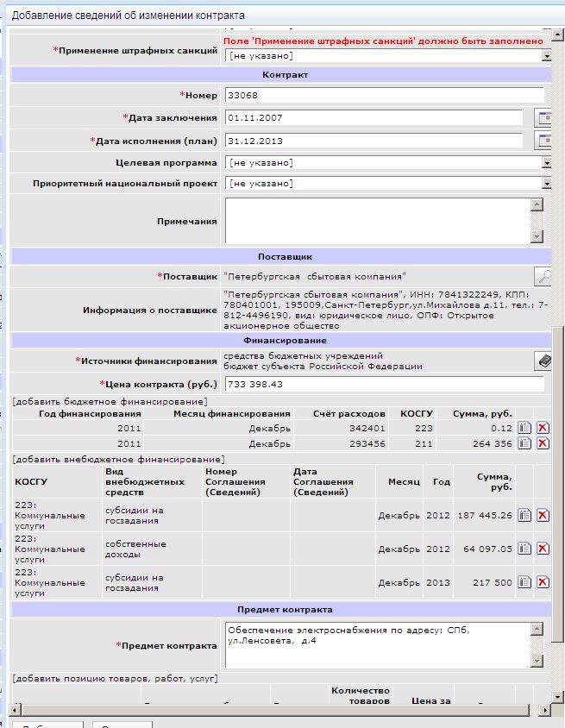Viewport: 565px width, 728px height.
Task: Edit budget row with sum 264 356
Action: 524,443
